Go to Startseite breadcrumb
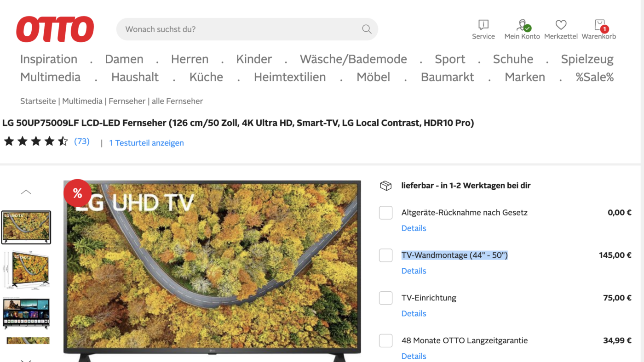The height and width of the screenshot is (362, 644). pyautogui.click(x=38, y=101)
